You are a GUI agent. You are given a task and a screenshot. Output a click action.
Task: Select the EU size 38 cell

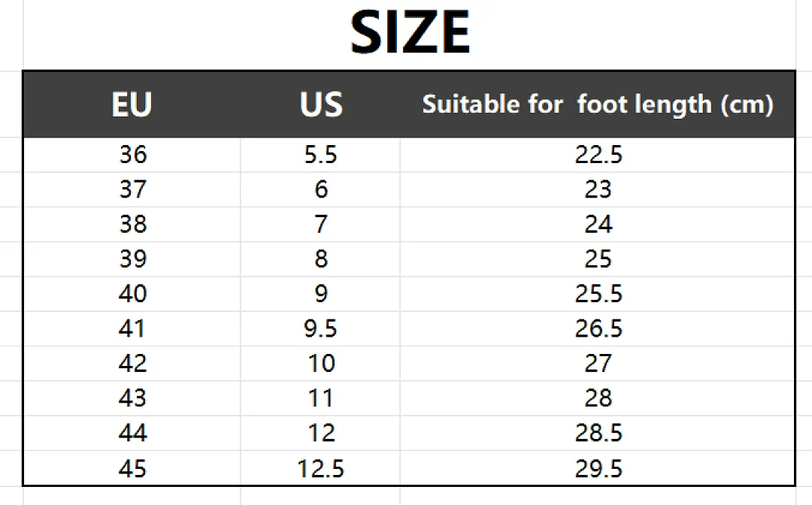132,223
